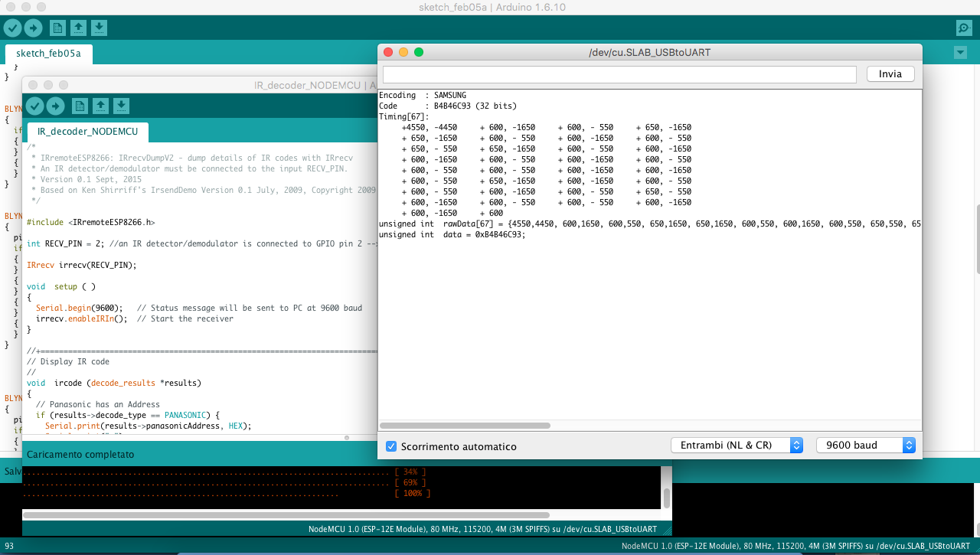Viewport: 980px width, 555px height.
Task: Select the IR_decoder_NODEMCU tab
Action: coord(87,132)
